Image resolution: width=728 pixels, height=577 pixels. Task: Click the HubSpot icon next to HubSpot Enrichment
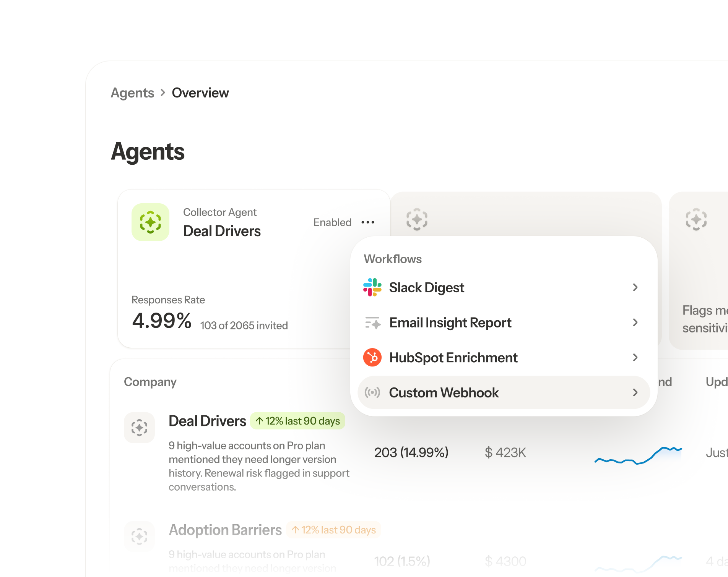pos(371,357)
